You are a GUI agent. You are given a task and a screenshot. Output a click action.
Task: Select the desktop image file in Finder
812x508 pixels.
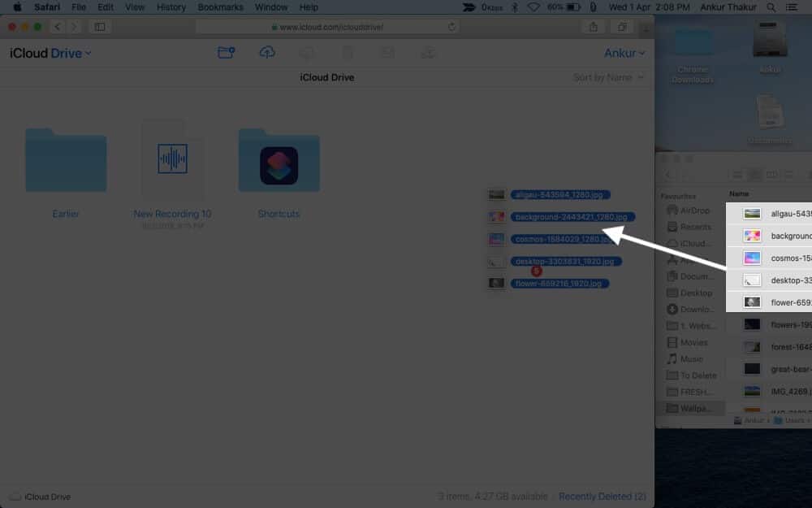tap(769, 280)
